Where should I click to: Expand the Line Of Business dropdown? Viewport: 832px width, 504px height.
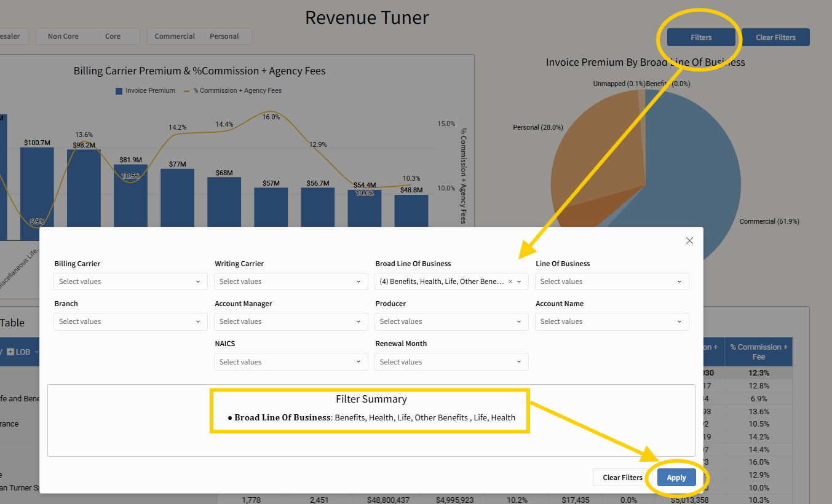612,282
